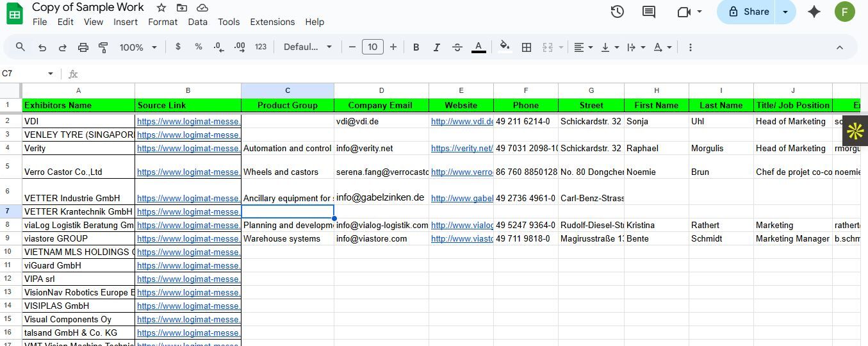The image size is (868, 346).
Task: Open the Edit menu
Action: (65, 22)
